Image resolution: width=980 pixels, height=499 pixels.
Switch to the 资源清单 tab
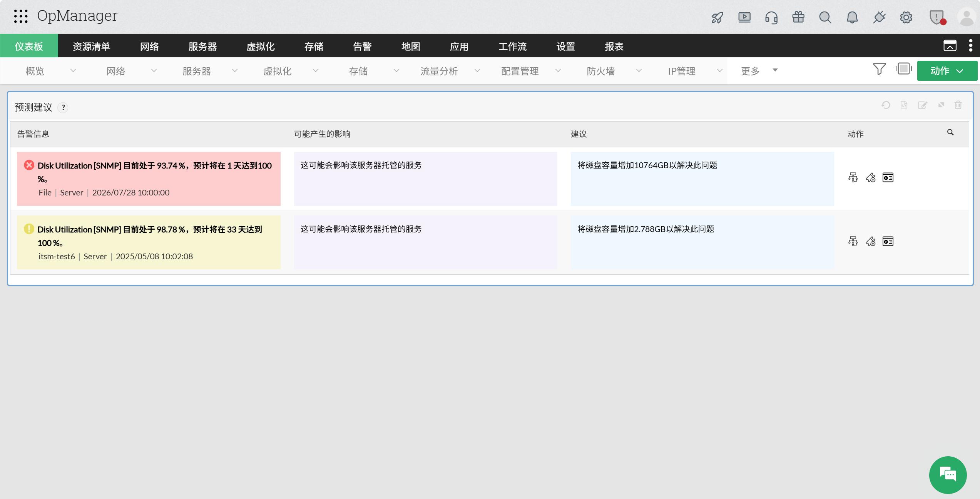pyautogui.click(x=92, y=46)
